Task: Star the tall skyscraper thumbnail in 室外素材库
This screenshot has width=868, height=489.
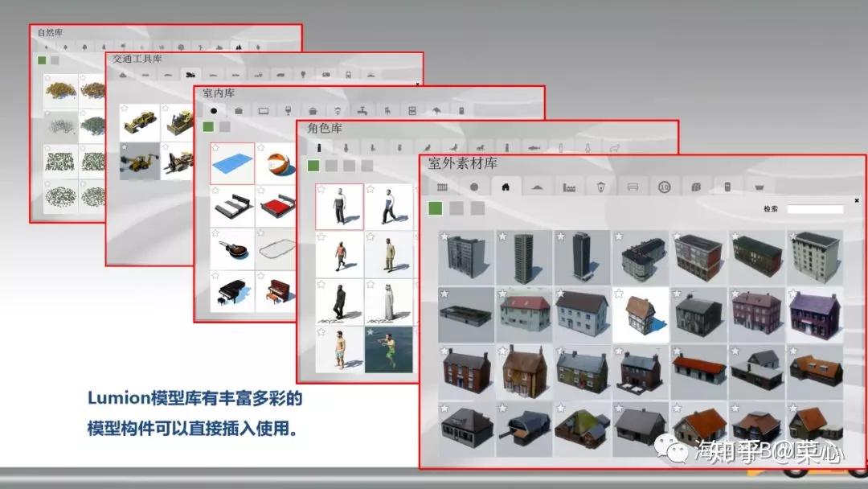Action: [503, 236]
